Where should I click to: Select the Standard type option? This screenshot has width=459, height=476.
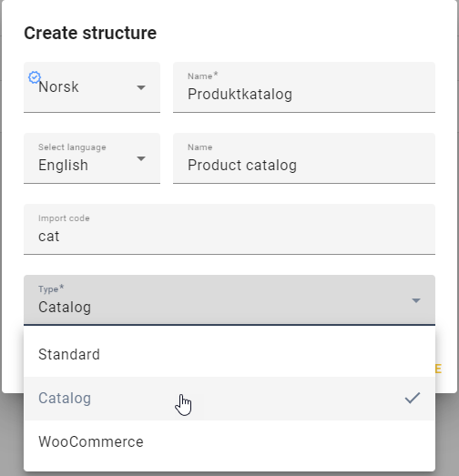pos(229,355)
